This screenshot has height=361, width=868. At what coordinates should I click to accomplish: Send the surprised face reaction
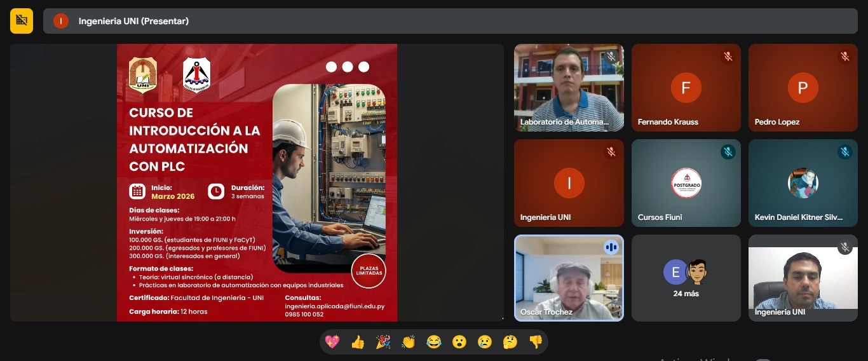pos(459,342)
